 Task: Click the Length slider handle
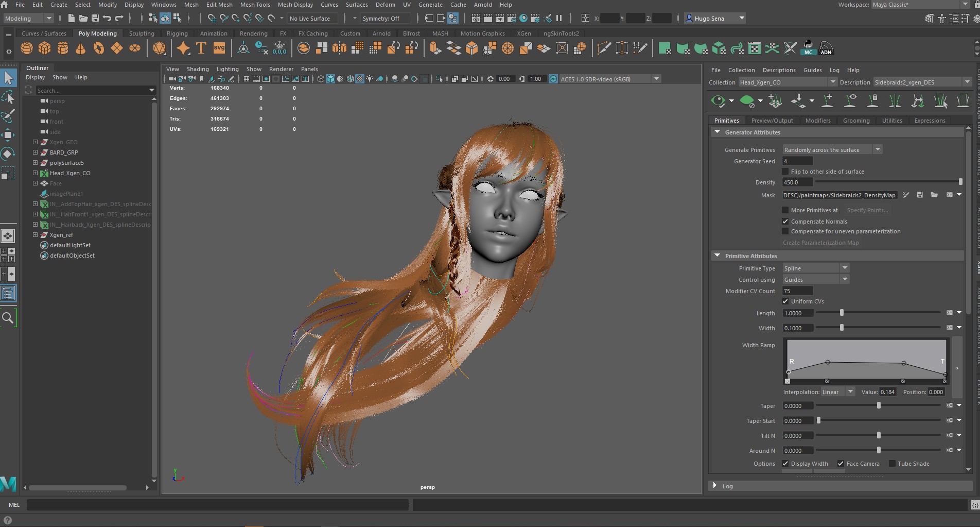(842, 313)
